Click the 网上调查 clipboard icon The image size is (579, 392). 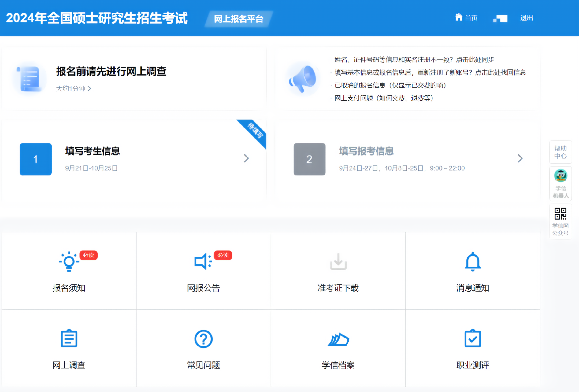pos(69,338)
